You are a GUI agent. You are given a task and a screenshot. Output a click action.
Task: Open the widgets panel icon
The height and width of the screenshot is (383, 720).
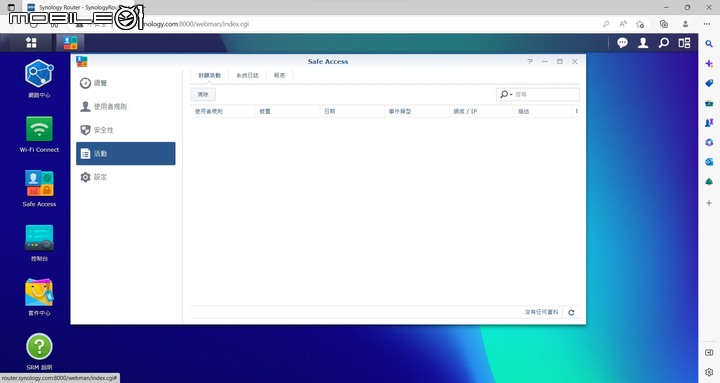coord(684,43)
